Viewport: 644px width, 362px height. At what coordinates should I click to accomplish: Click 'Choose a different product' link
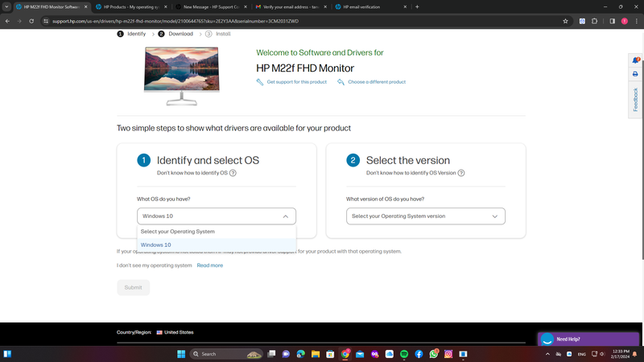pos(377,82)
